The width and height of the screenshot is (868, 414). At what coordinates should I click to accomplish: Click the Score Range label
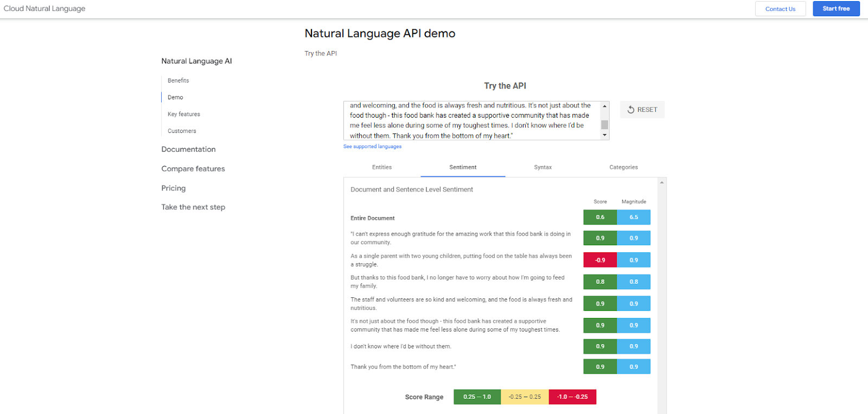(x=424, y=397)
